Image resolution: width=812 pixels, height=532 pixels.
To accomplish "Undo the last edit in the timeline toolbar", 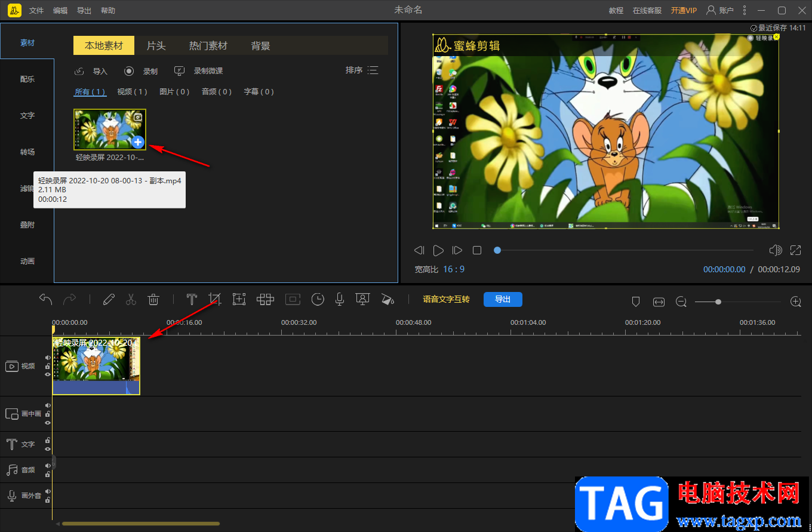I will click(46, 299).
